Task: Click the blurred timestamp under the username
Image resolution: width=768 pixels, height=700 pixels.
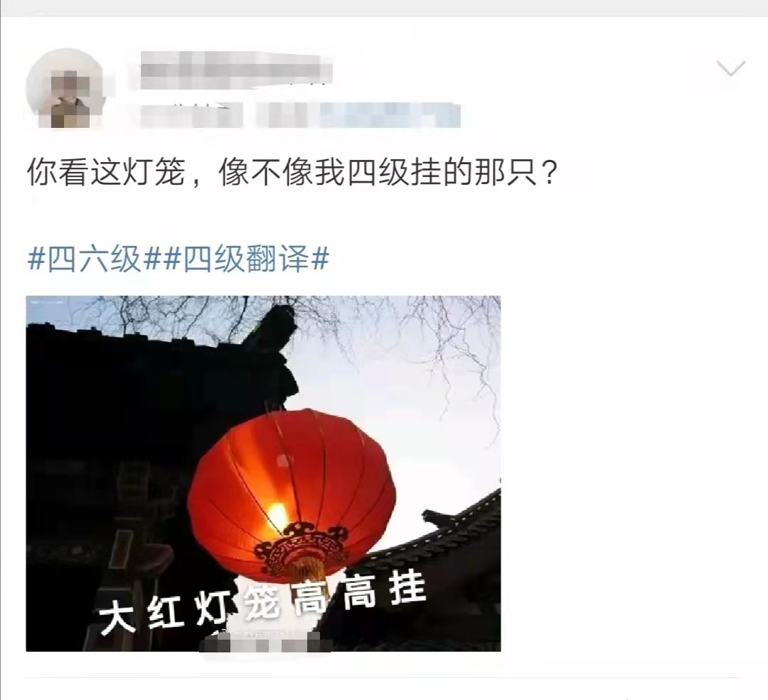Action: [x=191, y=116]
